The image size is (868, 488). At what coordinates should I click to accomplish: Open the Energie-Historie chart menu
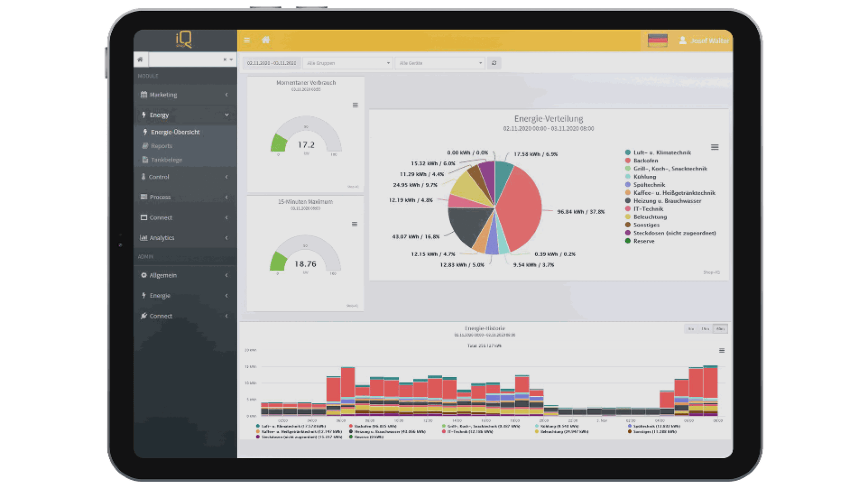(722, 350)
